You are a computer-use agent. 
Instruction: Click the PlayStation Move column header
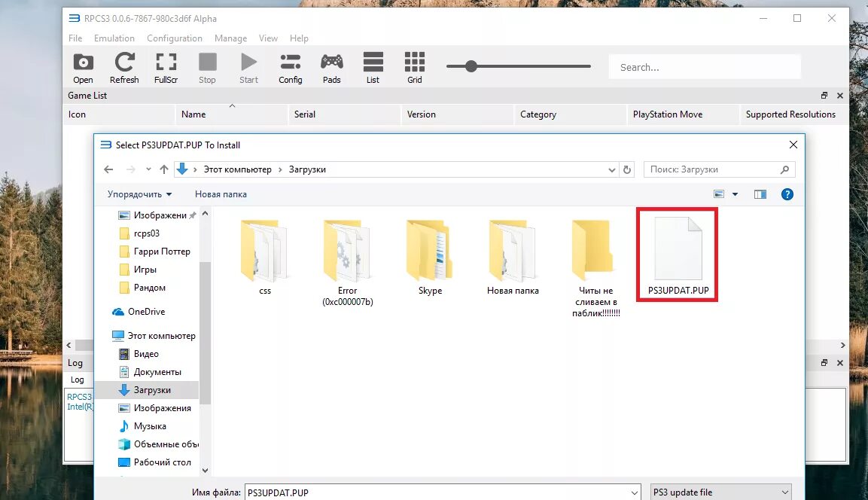pyautogui.click(x=683, y=114)
